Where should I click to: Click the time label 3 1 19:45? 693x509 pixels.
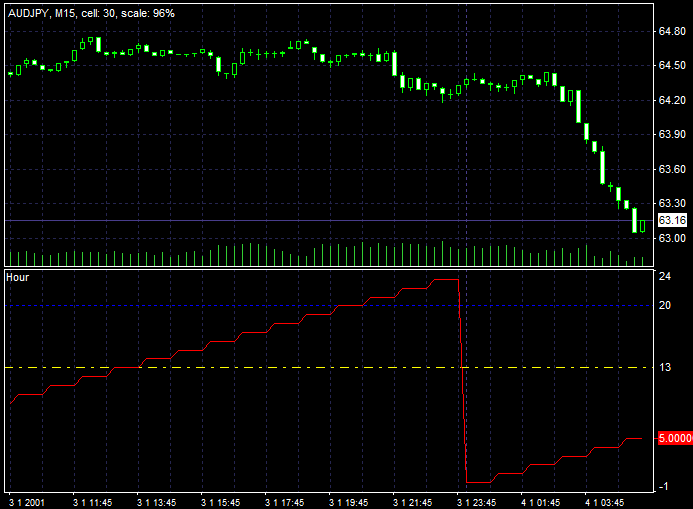click(x=349, y=503)
